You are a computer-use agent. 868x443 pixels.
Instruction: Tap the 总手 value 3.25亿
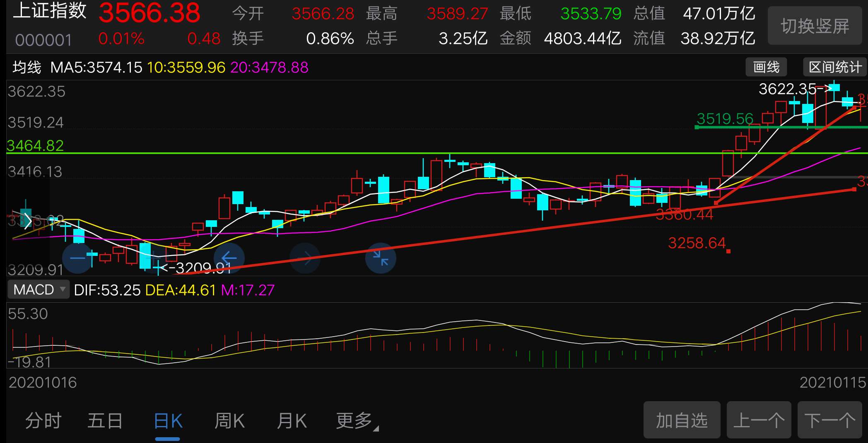click(x=463, y=39)
